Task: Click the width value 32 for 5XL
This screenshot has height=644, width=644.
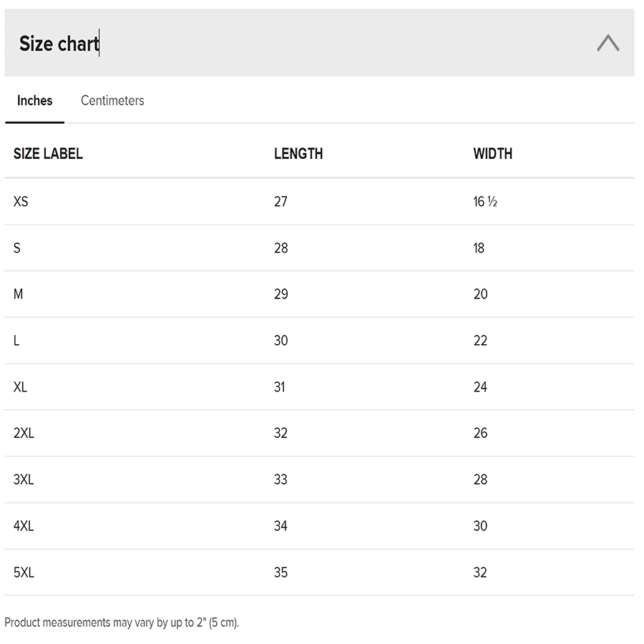Action: point(480,572)
